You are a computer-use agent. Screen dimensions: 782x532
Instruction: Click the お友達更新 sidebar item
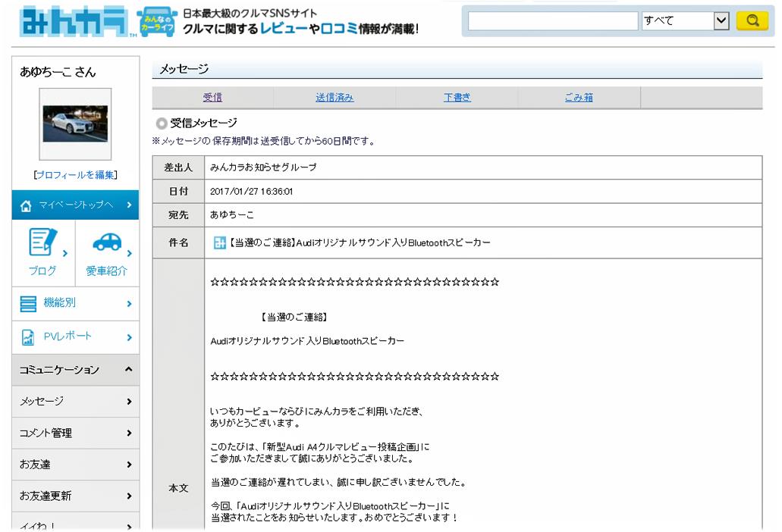(75, 496)
